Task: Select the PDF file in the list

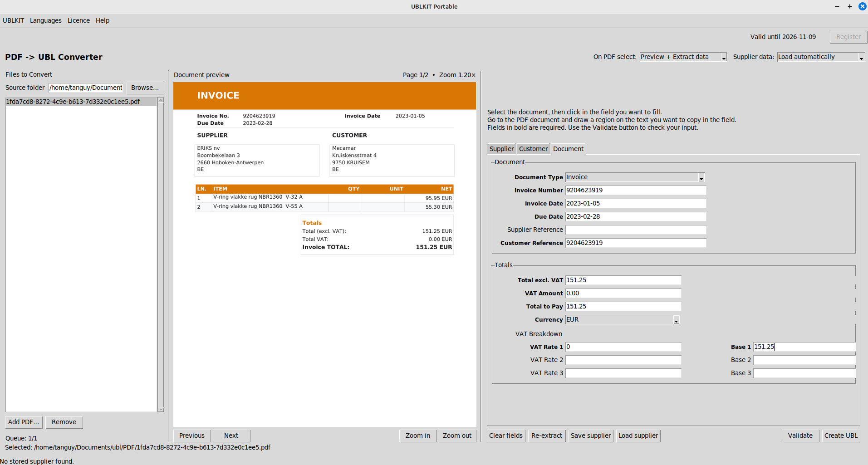Action: (73, 102)
